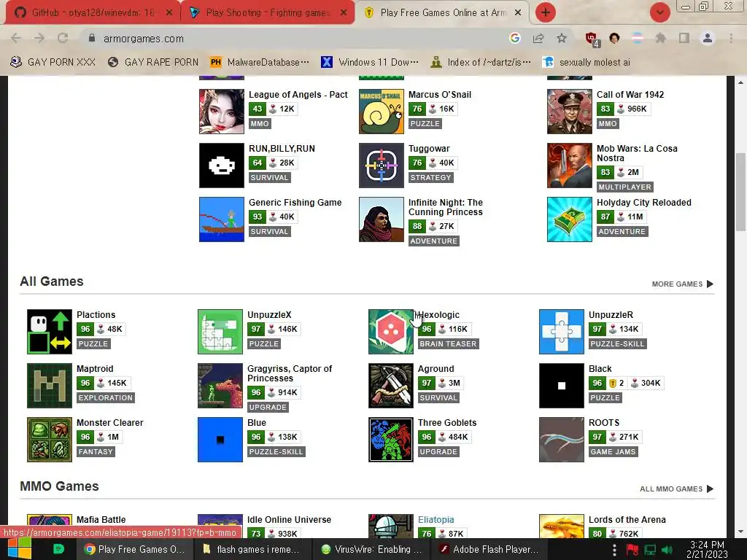Open Tuggowar game icon
The height and width of the screenshot is (560, 747).
pos(382,166)
